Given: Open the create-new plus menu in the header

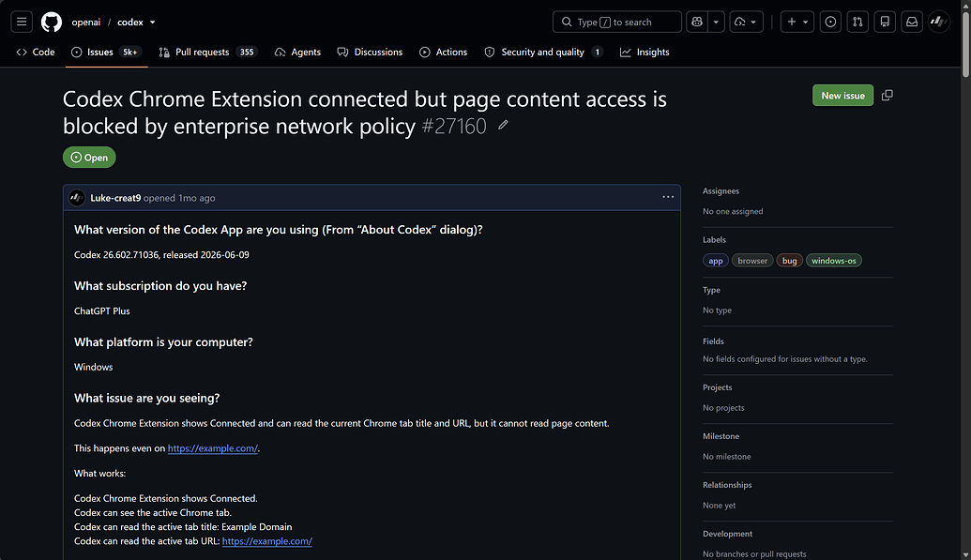Looking at the screenshot, I should (797, 22).
